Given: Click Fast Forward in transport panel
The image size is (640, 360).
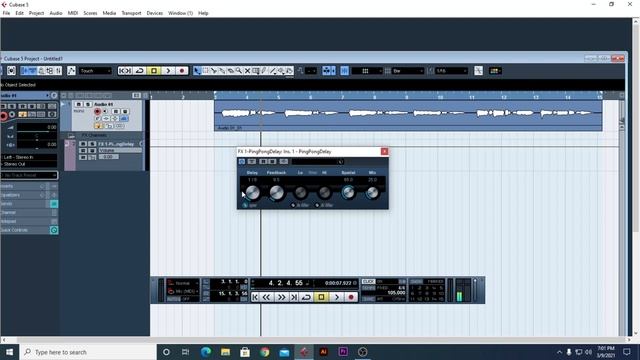Looking at the screenshot, I should tap(281, 298).
